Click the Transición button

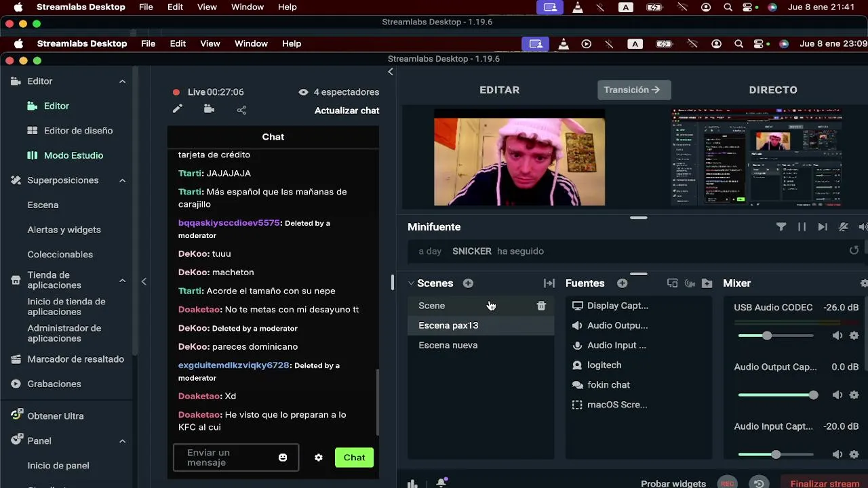coord(634,89)
